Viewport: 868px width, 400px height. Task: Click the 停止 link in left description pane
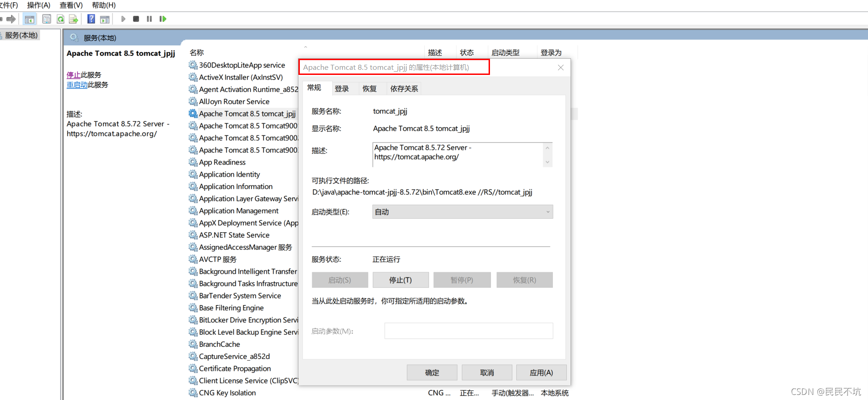(x=74, y=75)
